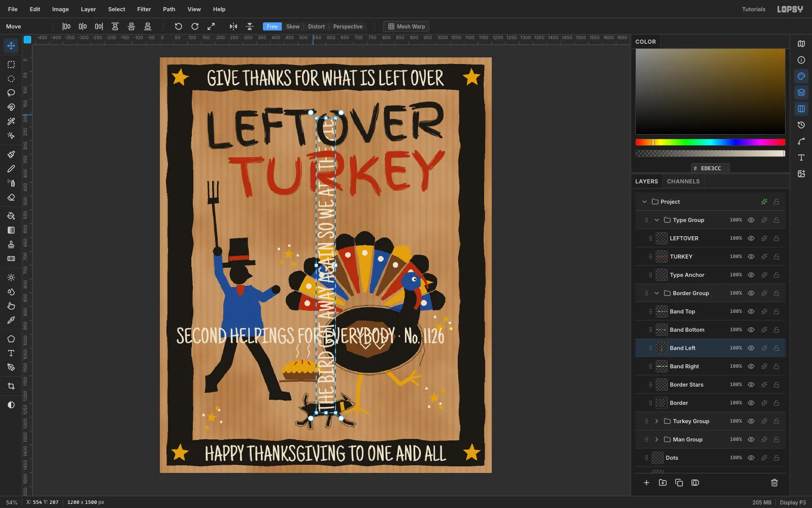Toggle visibility of Band Top layer
This screenshot has width=812, height=508.
tap(751, 311)
